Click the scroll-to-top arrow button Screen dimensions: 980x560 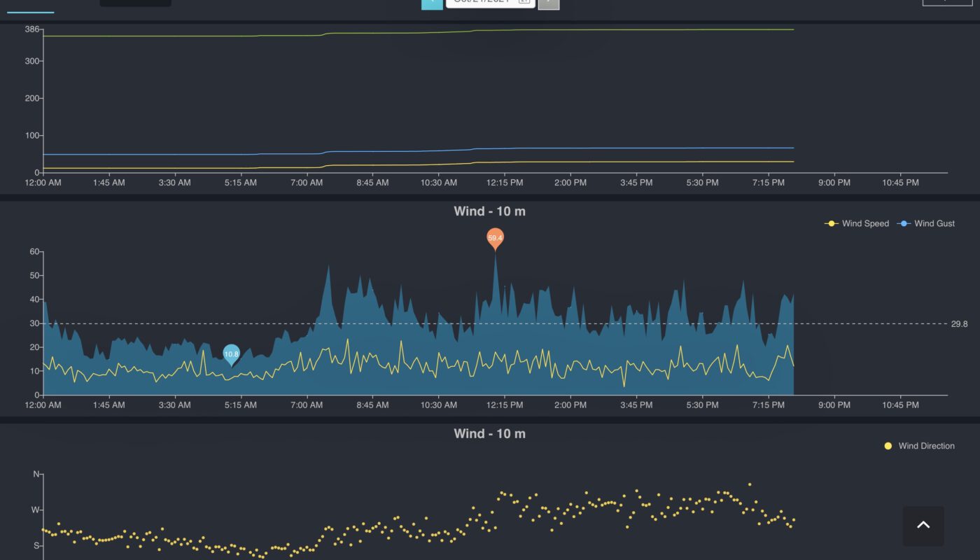[923, 525]
